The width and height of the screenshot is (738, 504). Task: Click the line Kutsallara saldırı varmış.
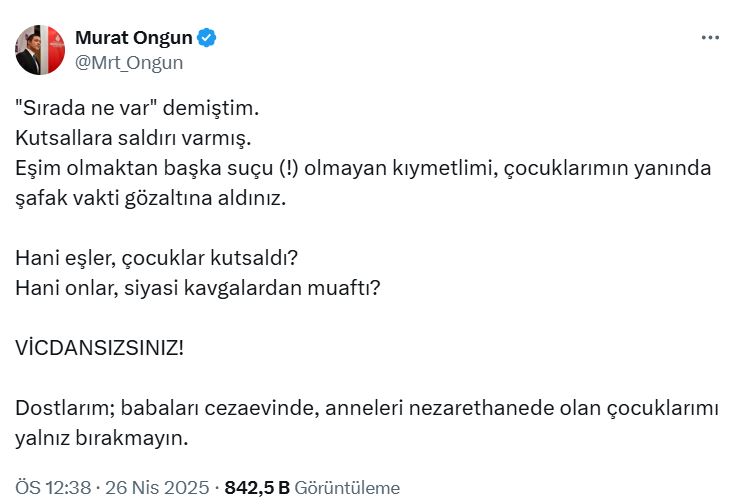(133, 138)
